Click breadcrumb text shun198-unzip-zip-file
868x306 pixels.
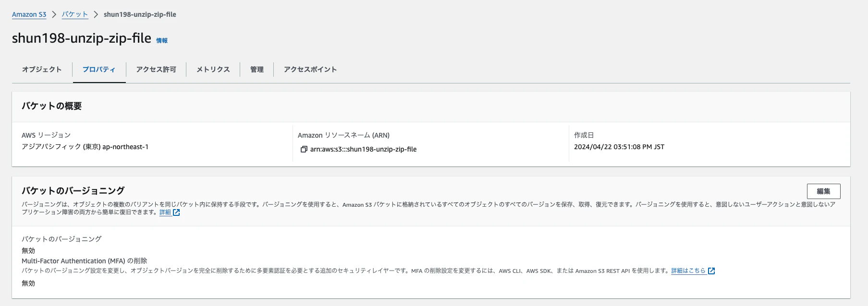(140, 14)
